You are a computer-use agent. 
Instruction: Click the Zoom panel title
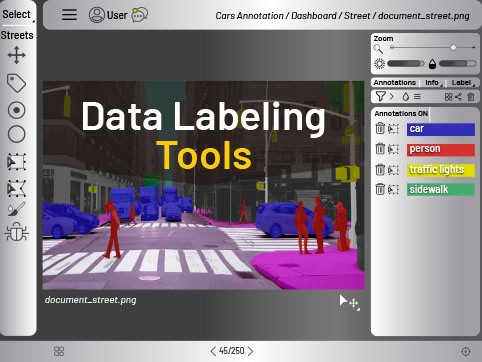[383, 38]
